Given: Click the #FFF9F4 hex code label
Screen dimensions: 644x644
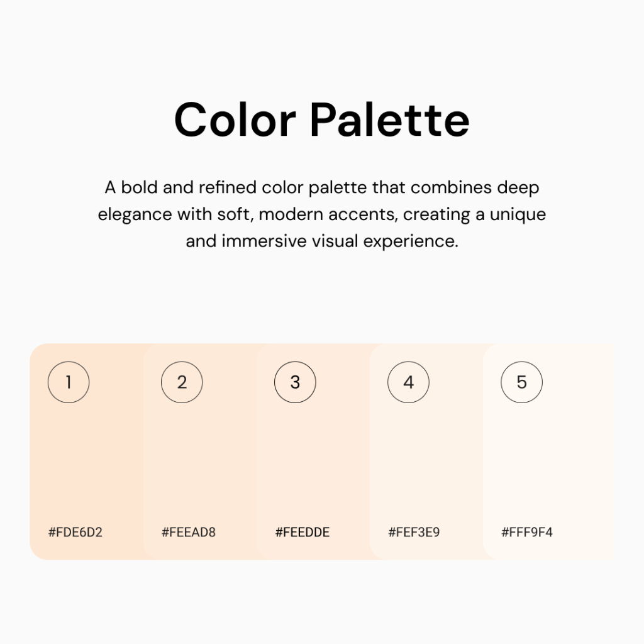Looking at the screenshot, I should [x=527, y=533].
